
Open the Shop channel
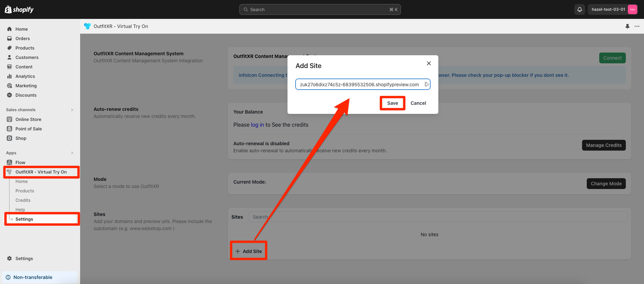21,138
